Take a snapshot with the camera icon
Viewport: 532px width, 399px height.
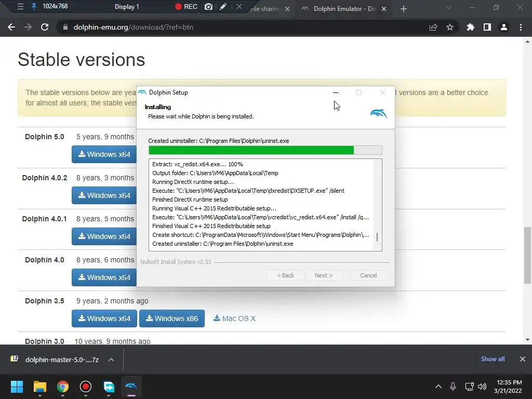point(208,6)
